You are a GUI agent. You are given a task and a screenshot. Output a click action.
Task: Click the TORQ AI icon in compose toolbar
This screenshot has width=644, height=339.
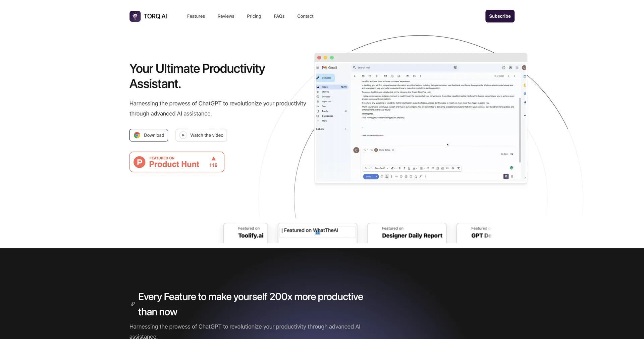[506, 176]
